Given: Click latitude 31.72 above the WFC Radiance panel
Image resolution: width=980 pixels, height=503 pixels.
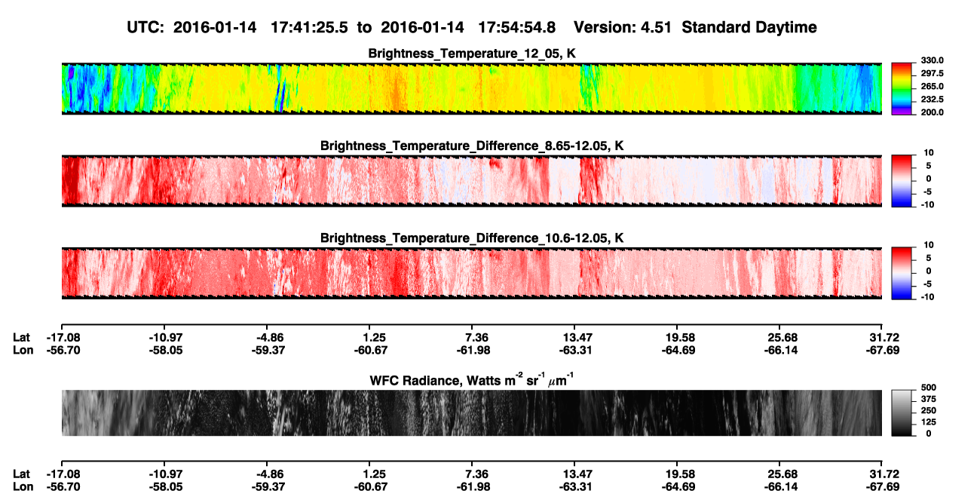Looking at the screenshot, I should pos(884,337).
